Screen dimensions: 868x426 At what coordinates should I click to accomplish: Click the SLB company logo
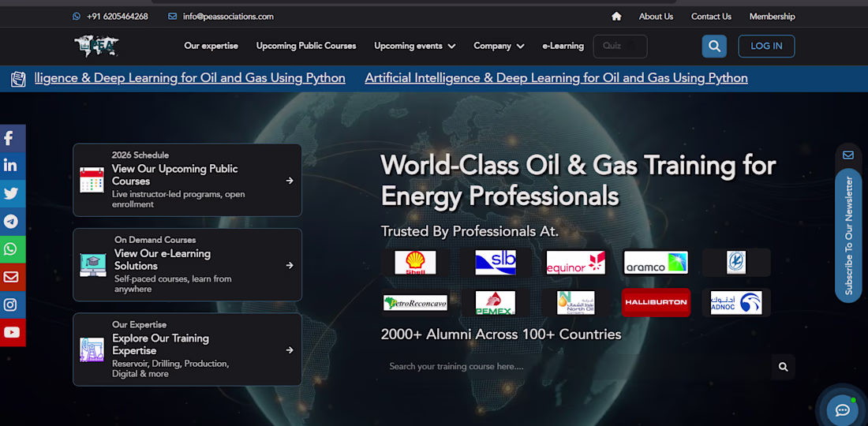point(496,262)
